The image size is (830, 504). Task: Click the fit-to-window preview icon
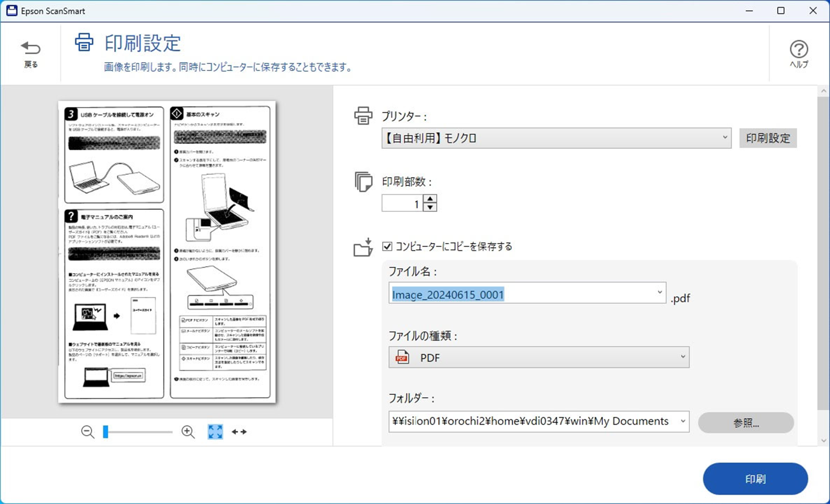215,432
